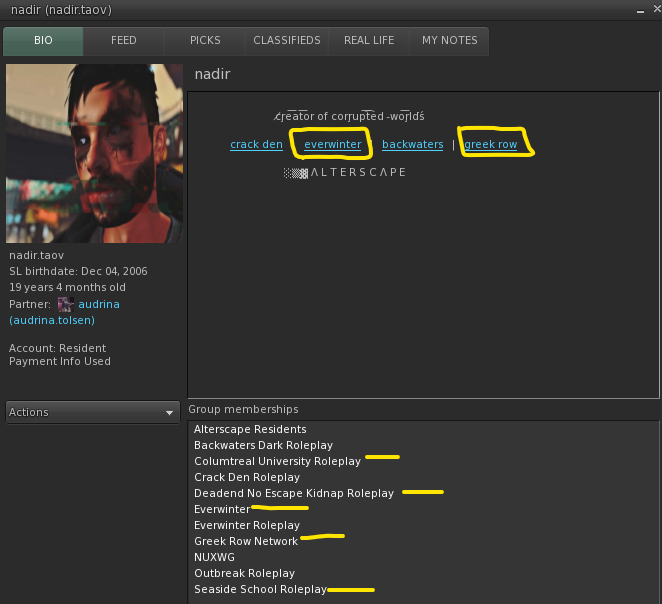Select Everwinter Roleplay group

click(x=247, y=525)
